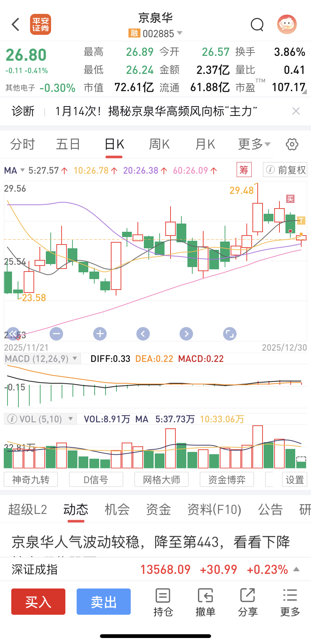Dismiss the diagnosis banner
This screenshot has height=644, width=311.
point(296,111)
